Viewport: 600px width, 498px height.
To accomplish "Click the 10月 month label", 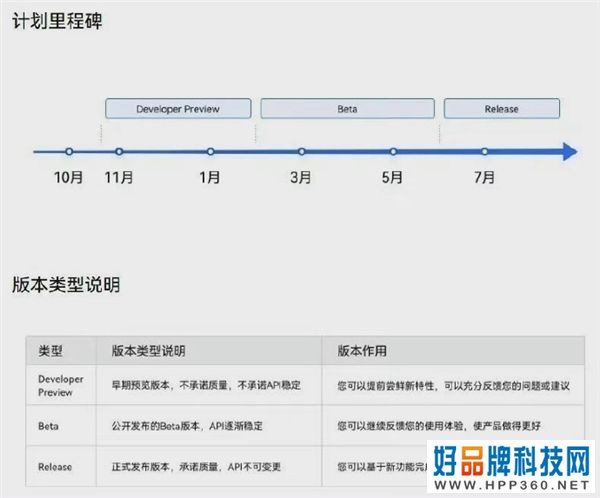I will (68, 177).
